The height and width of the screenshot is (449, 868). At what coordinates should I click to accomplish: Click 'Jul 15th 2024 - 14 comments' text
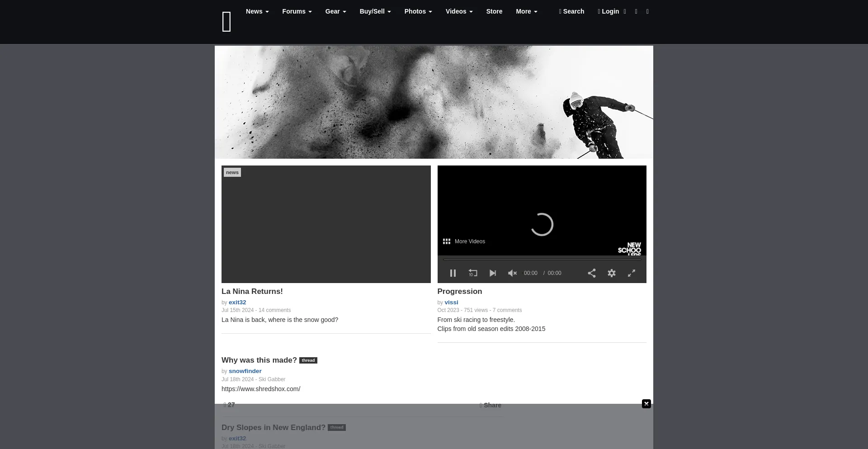pos(256,310)
